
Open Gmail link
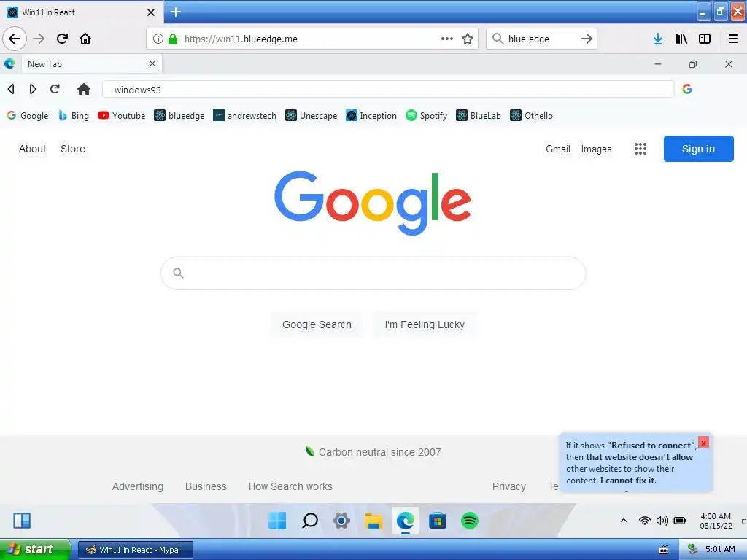(558, 149)
